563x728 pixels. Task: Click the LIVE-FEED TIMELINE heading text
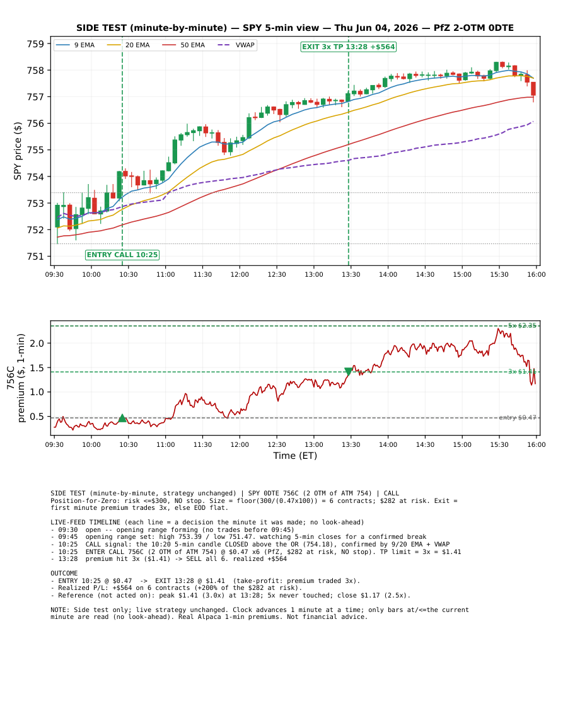point(86,523)
